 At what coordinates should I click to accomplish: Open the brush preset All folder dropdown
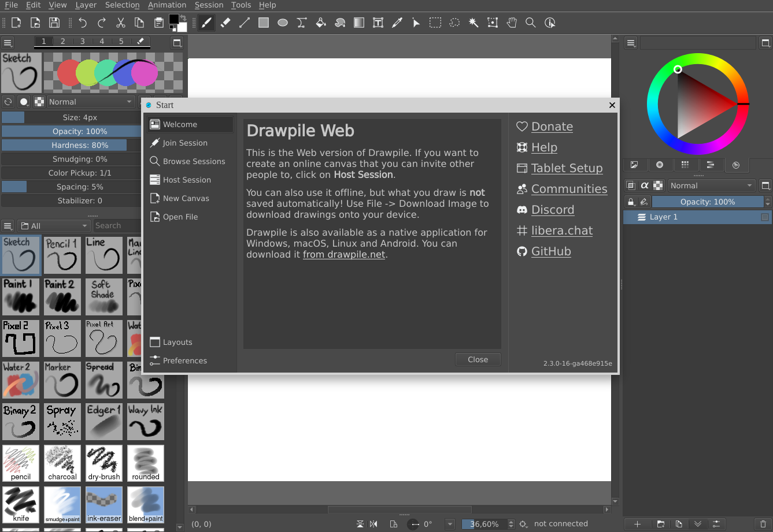53,226
